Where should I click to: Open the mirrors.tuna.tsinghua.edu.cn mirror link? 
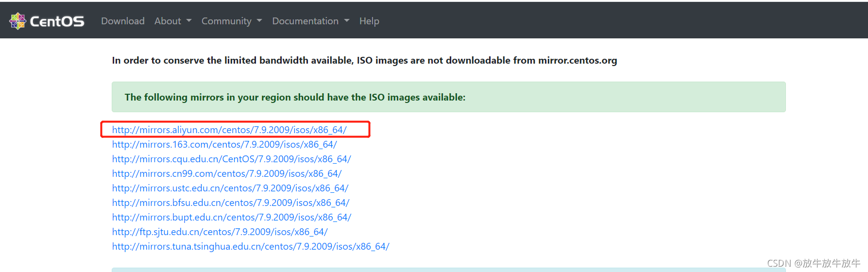point(251,246)
